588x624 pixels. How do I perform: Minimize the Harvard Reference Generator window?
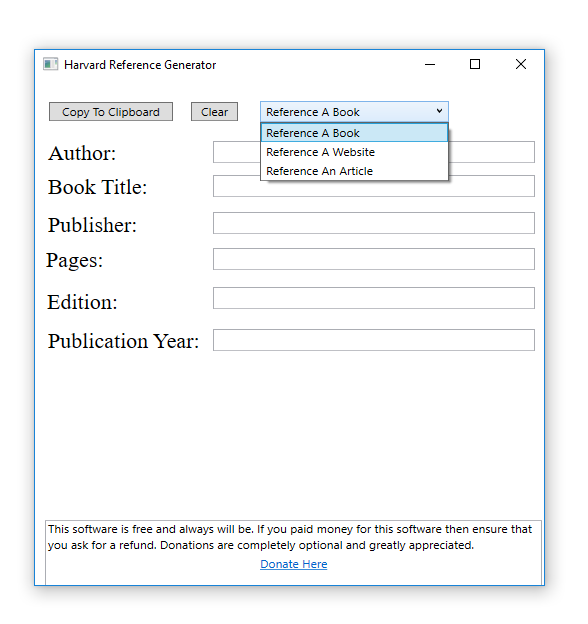click(430, 64)
